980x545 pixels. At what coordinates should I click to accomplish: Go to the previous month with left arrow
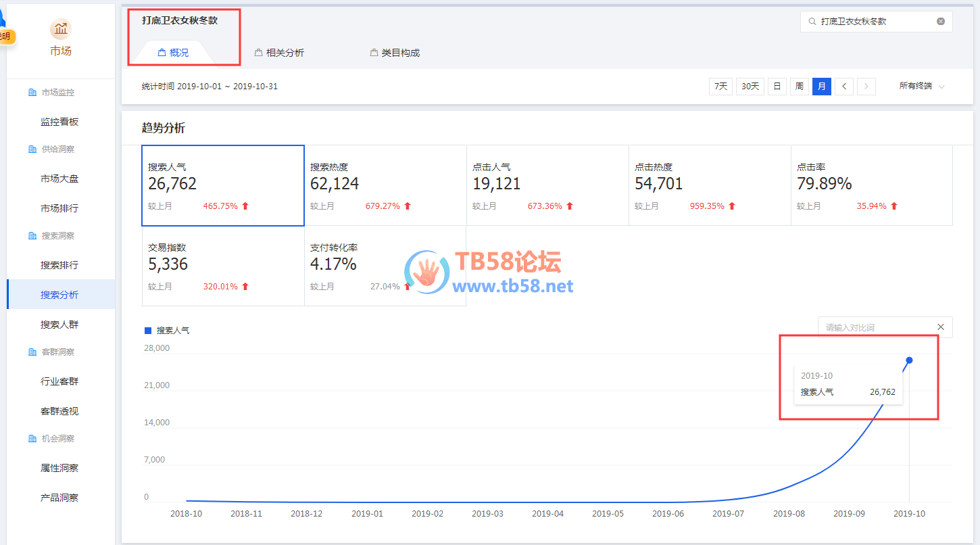pyautogui.click(x=843, y=87)
